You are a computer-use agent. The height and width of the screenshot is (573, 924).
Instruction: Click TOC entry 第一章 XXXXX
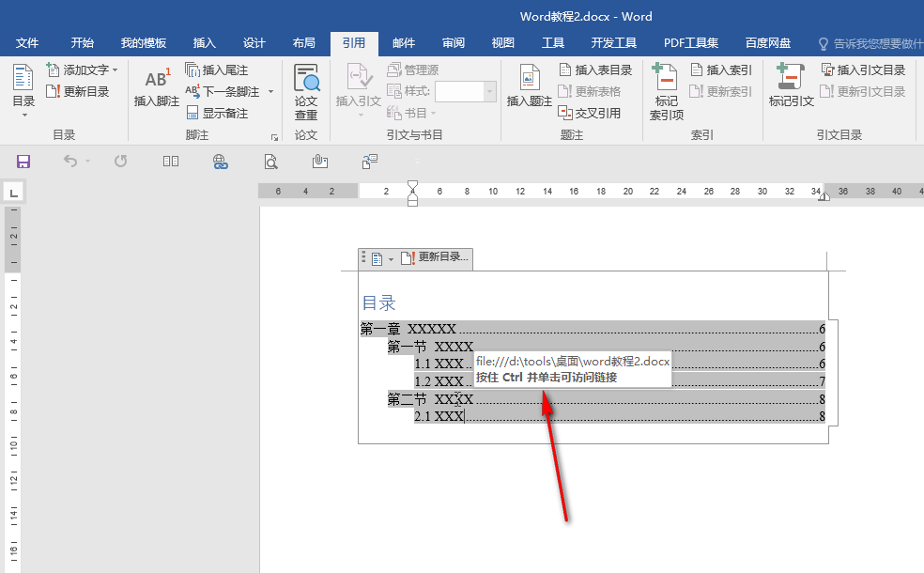point(593,329)
